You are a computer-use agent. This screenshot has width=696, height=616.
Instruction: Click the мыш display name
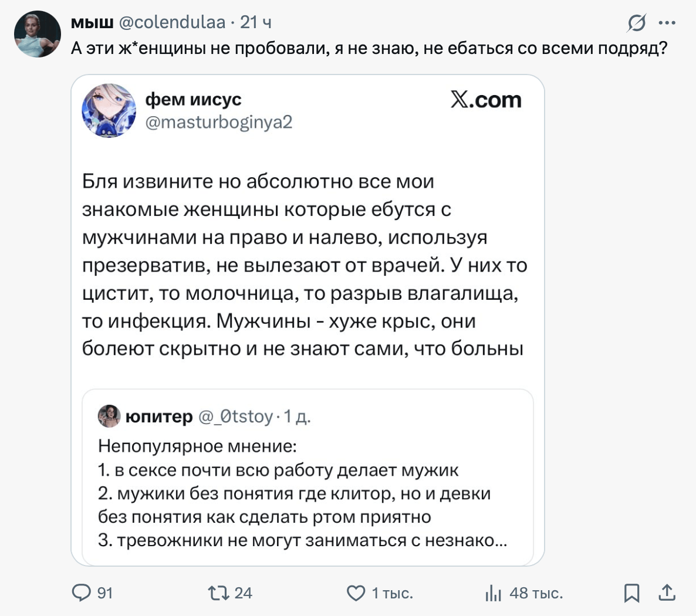coord(92,22)
